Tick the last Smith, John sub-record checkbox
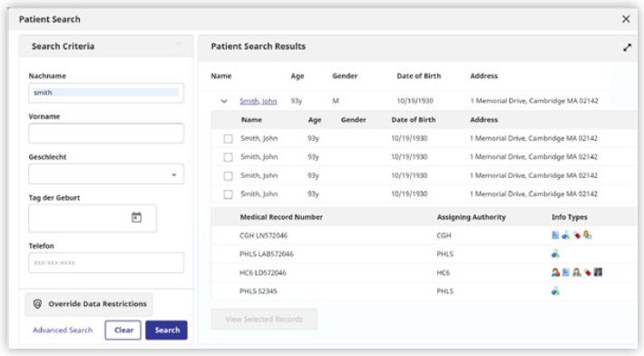The height and width of the screenshot is (356, 644). (228, 194)
